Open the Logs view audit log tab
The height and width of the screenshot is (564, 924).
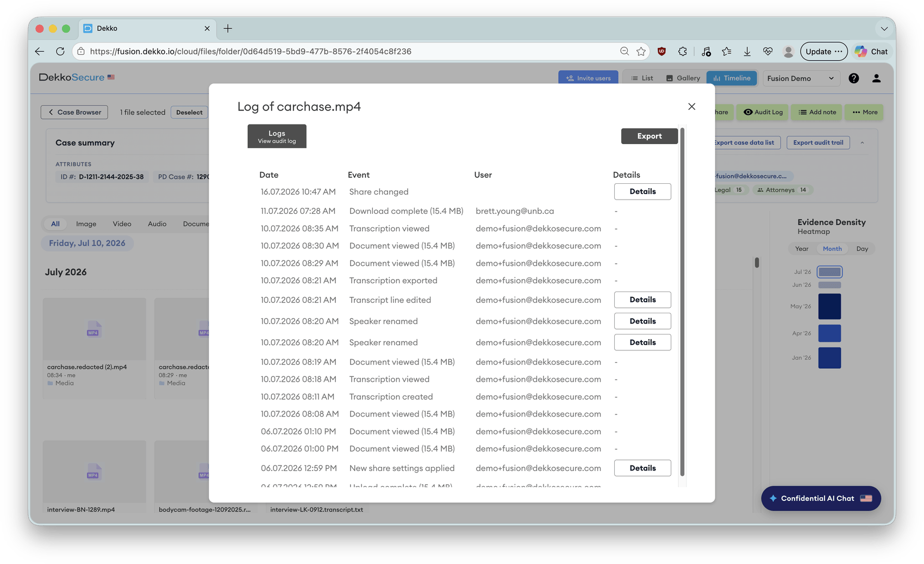[277, 136]
